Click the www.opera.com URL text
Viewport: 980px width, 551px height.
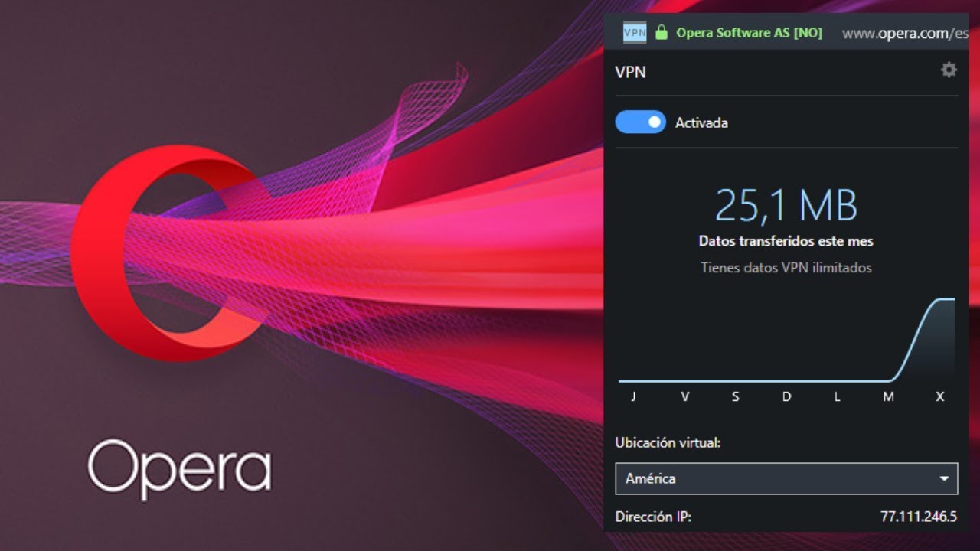[x=905, y=33]
